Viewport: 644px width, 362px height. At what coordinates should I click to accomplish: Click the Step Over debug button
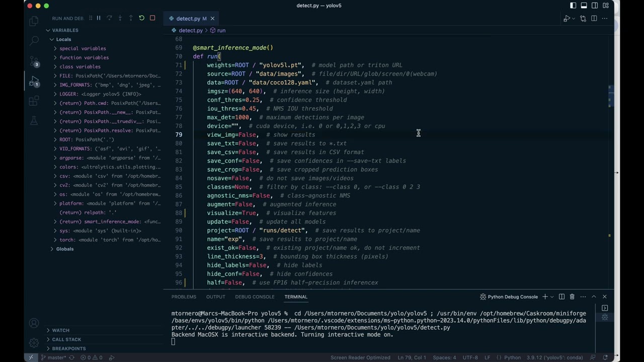click(x=109, y=18)
